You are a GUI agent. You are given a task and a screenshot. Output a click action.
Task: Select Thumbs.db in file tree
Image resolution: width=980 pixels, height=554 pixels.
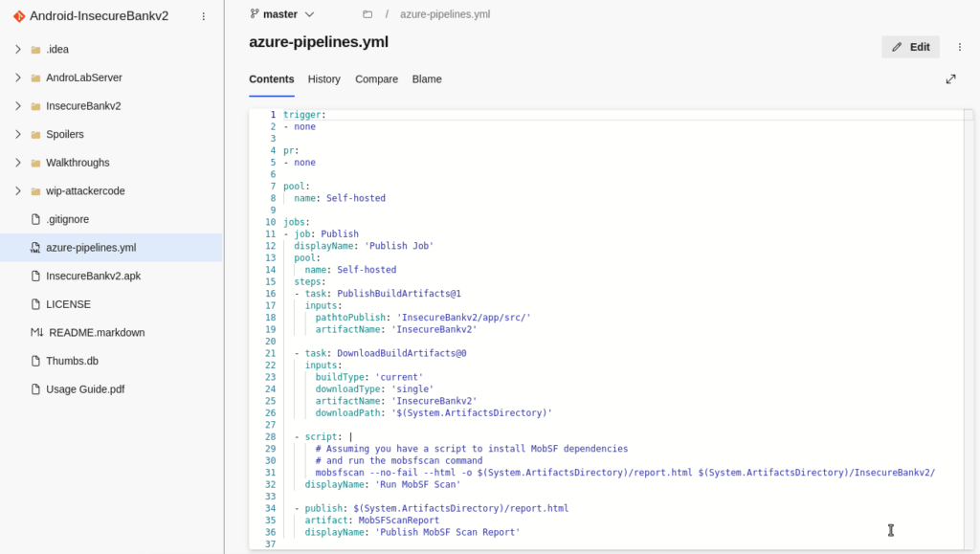pos(72,361)
